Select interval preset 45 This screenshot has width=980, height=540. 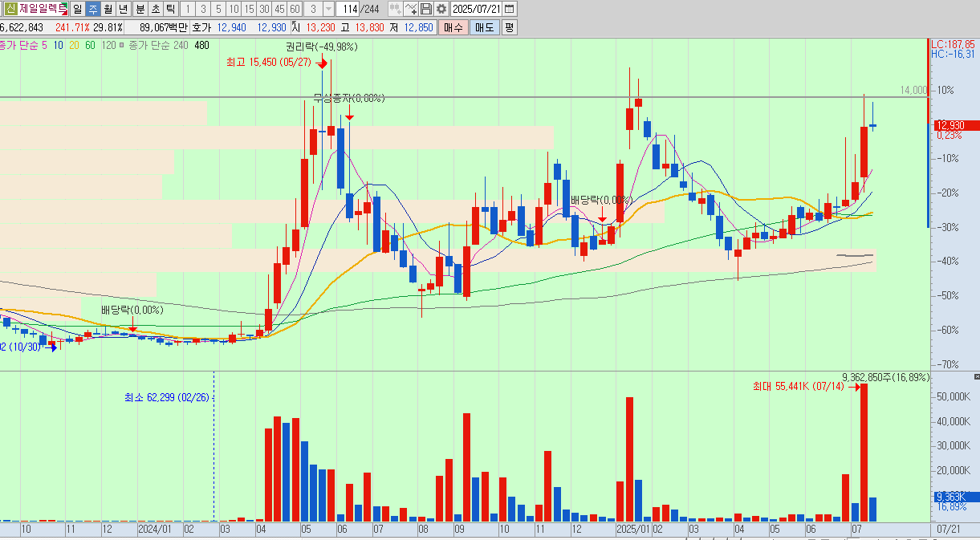tap(279, 9)
